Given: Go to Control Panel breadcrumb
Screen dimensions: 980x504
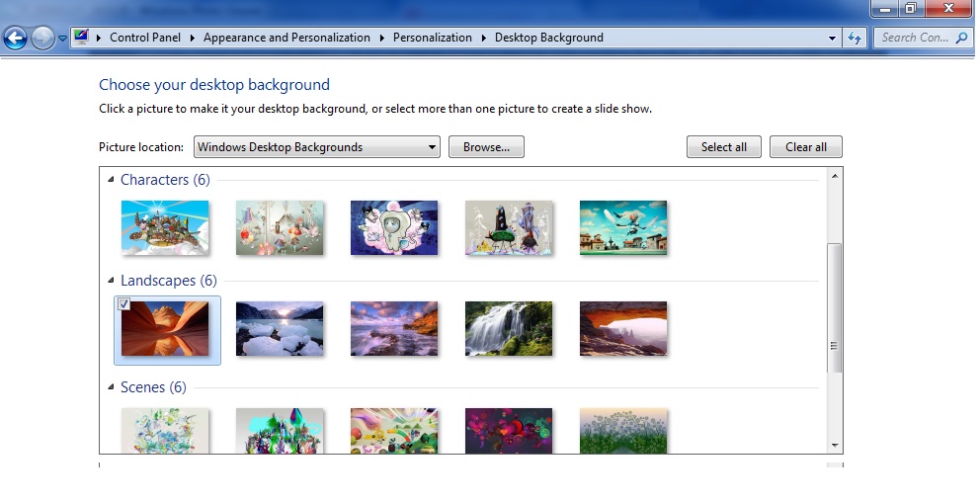Looking at the screenshot, I should coord(145,38).
